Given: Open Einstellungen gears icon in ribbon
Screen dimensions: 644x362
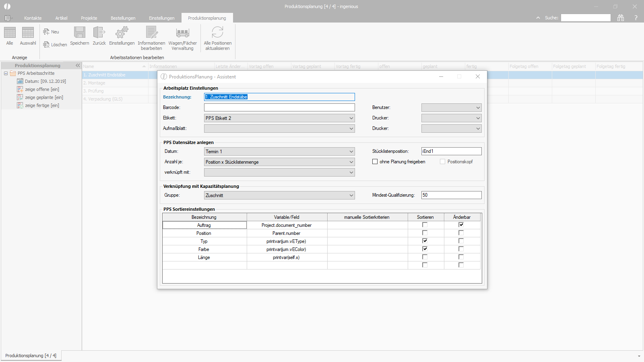Looking at the screenshot, I should point(122,33).
